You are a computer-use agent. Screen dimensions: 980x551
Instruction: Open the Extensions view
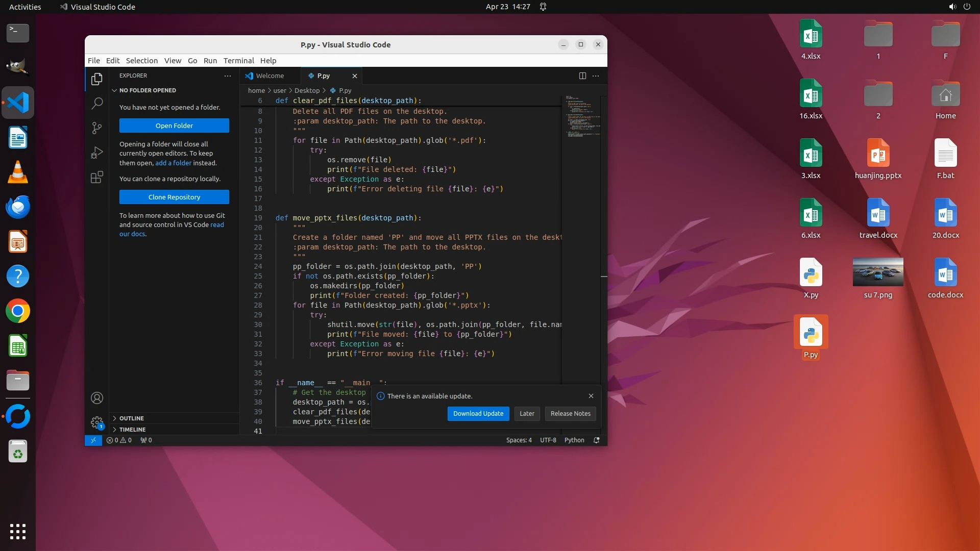(x=96, y=177)
